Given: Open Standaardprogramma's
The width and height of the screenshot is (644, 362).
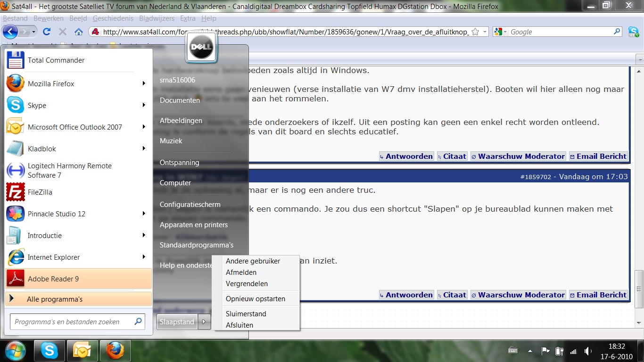Looking at the screenshot, I should (x=197, y=245).
